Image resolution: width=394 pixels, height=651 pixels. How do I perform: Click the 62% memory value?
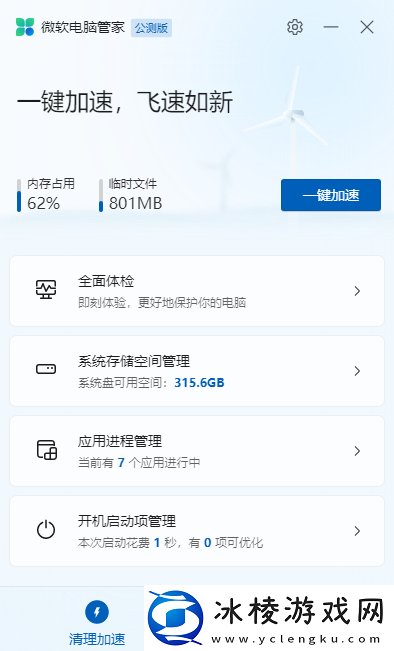pos(44,203)
